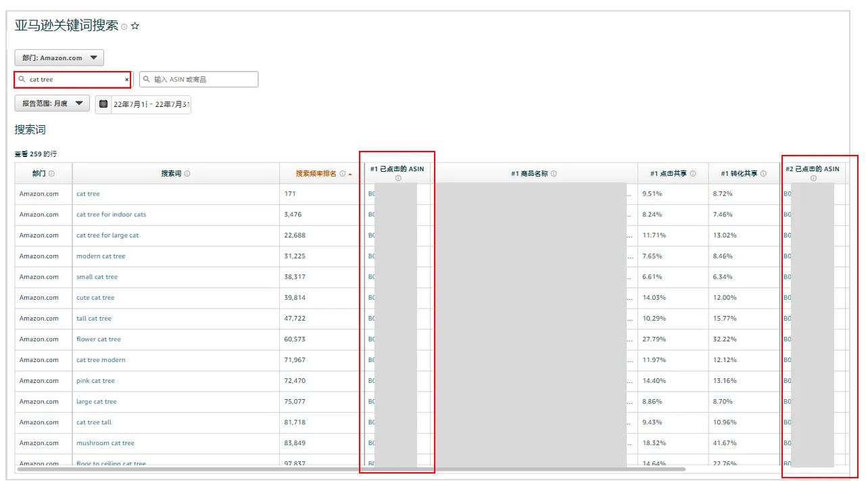868x481 pixels.
Task: Open the 'cat tree tall' link
Action: coord(94,422)
